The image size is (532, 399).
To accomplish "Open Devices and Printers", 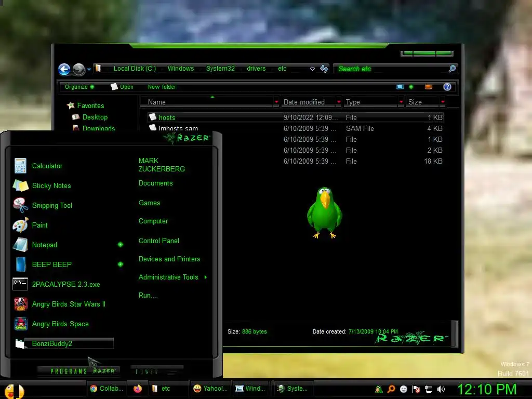I will point(169,259).
